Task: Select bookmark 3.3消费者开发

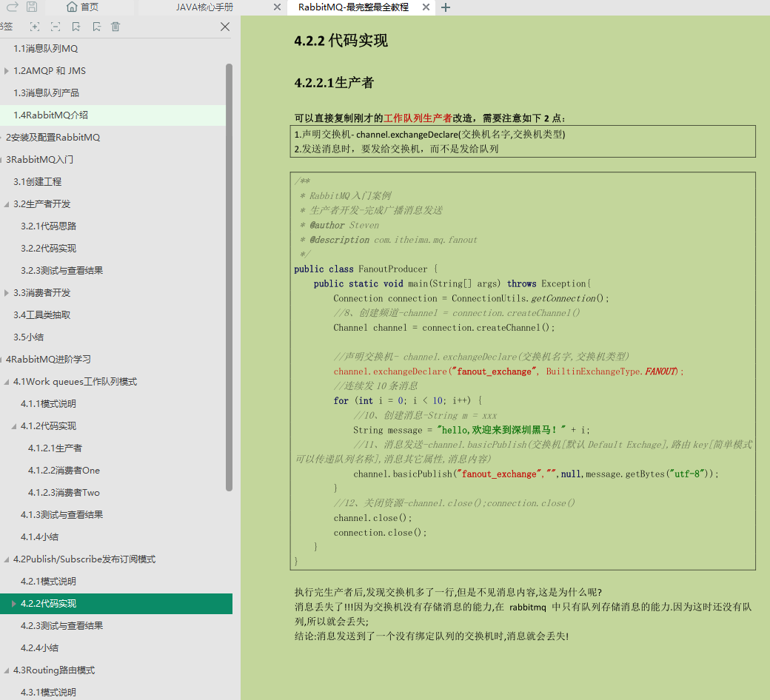Action: (x=41, y=292)
